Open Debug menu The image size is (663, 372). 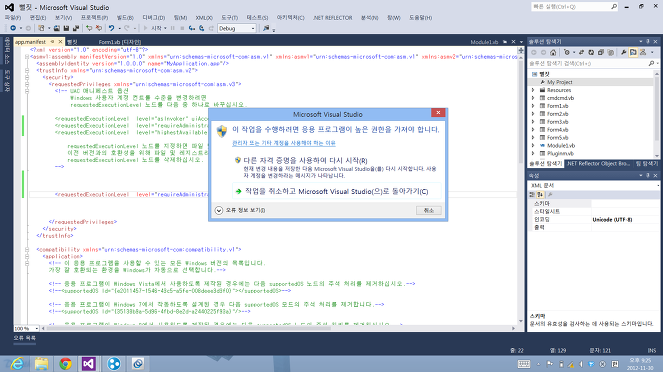tap(153, 18)
